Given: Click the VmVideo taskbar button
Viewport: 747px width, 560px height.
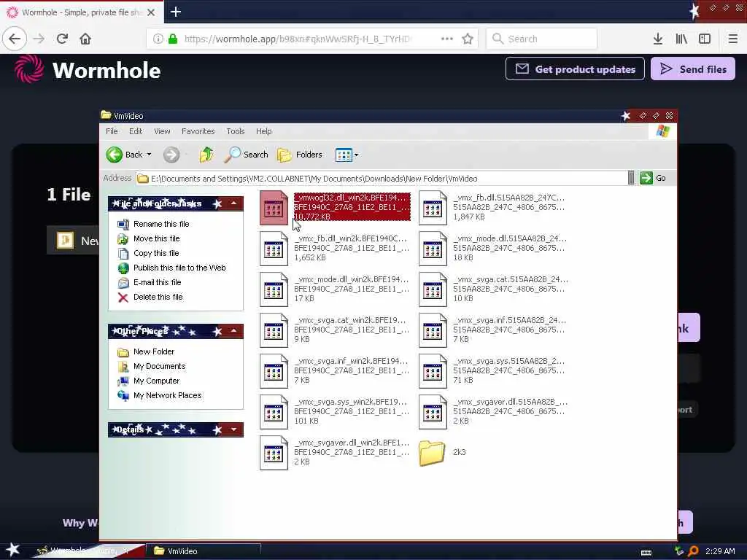Looking at the screenshot, I should 204,551.
